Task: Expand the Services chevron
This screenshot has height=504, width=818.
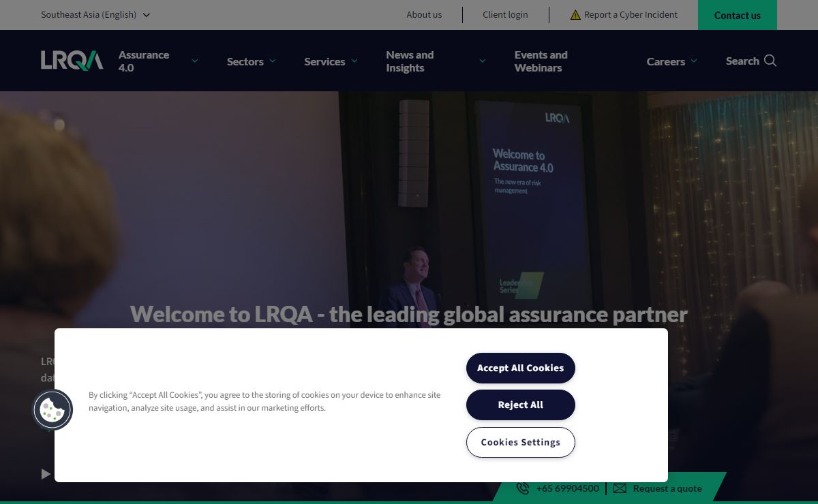Action: [354, 61]
